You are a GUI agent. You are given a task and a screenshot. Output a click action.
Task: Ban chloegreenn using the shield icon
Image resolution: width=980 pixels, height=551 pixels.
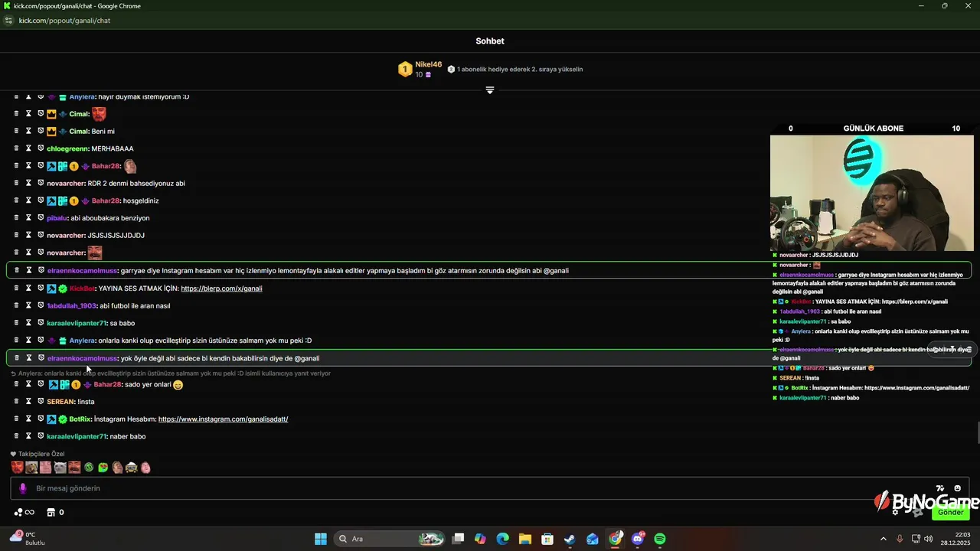click(x=41, y=148)
